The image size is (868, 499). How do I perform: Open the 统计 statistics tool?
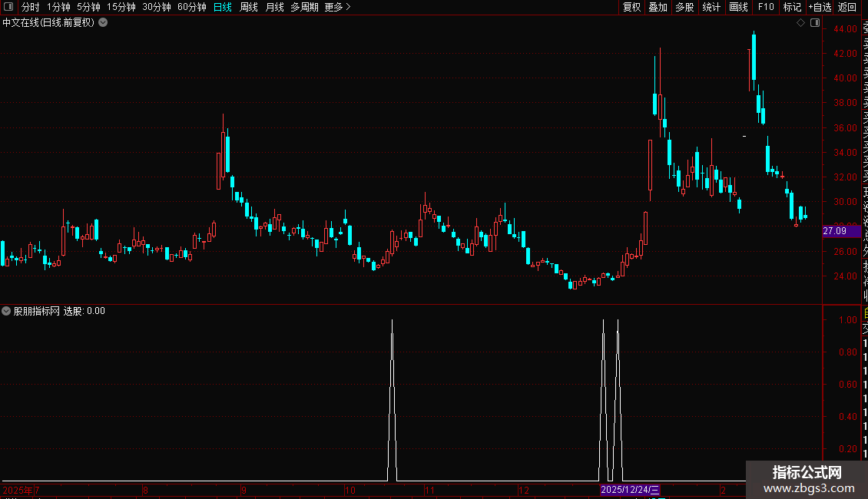point(711,7)
